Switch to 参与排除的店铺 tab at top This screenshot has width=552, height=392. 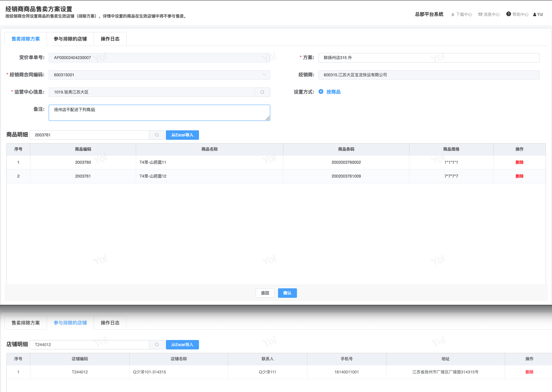click(x=70, y=39)
